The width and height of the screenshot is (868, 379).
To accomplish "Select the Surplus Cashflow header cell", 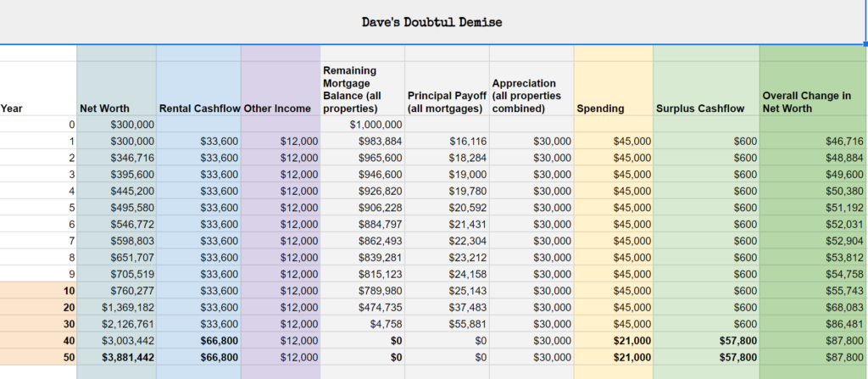I will tap(688, 109).
